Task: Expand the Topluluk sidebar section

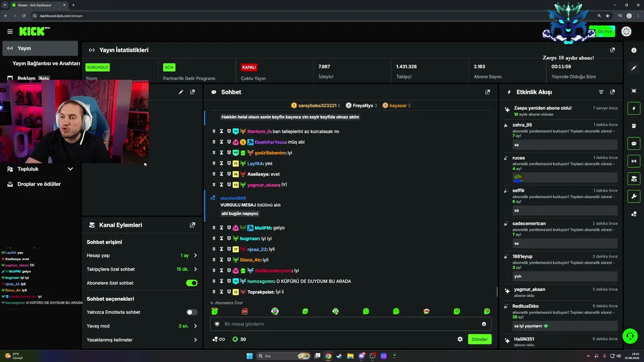Action: click(40, 169)
